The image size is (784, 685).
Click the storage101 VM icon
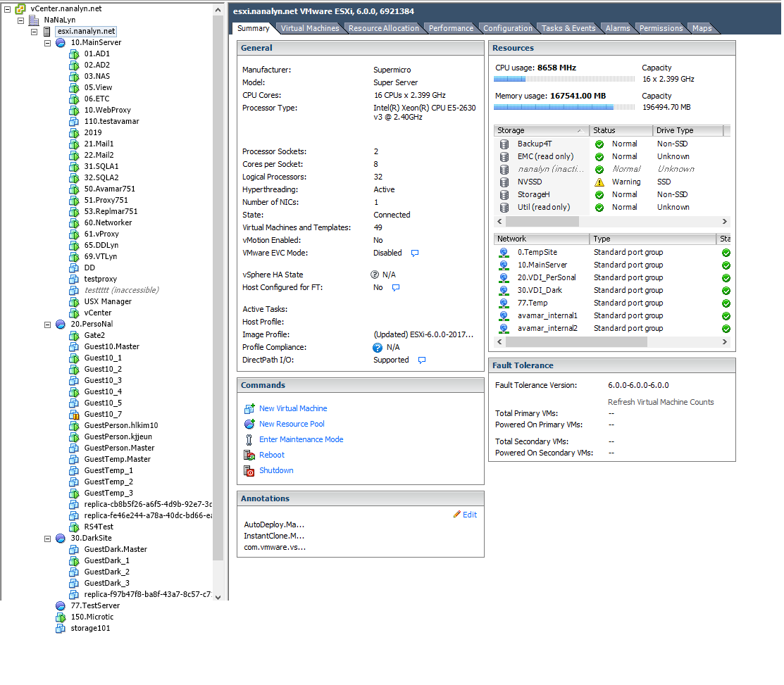click(x=61, y=628)
